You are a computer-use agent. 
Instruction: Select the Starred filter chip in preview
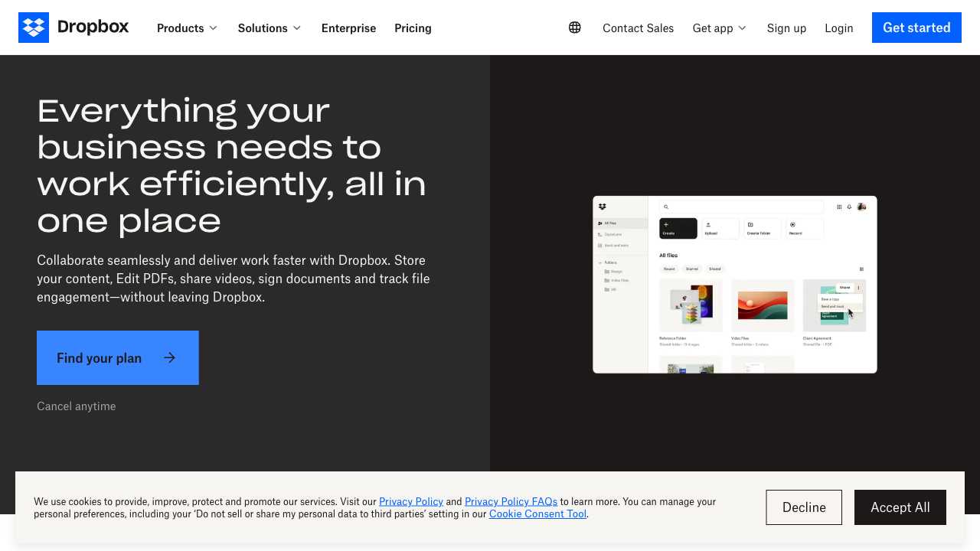pyautogui.click(x=692, y=269)
